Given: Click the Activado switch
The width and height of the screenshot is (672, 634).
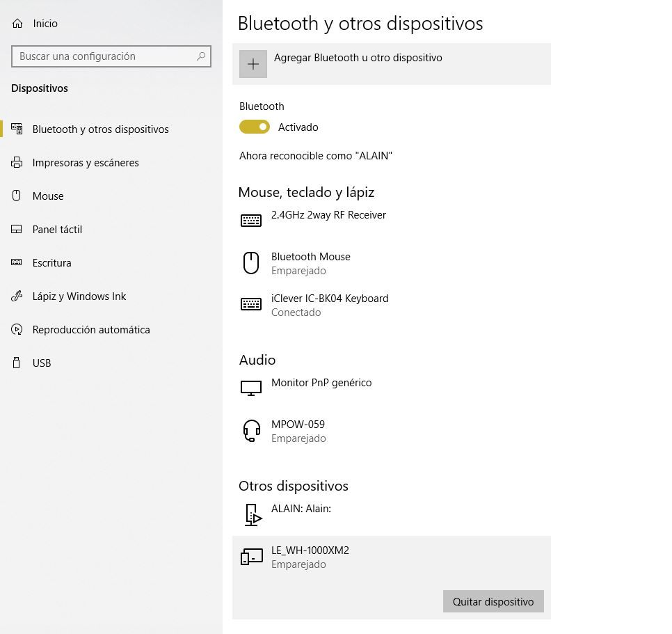Looking at the screenshot, I should [x=255, y=127].
